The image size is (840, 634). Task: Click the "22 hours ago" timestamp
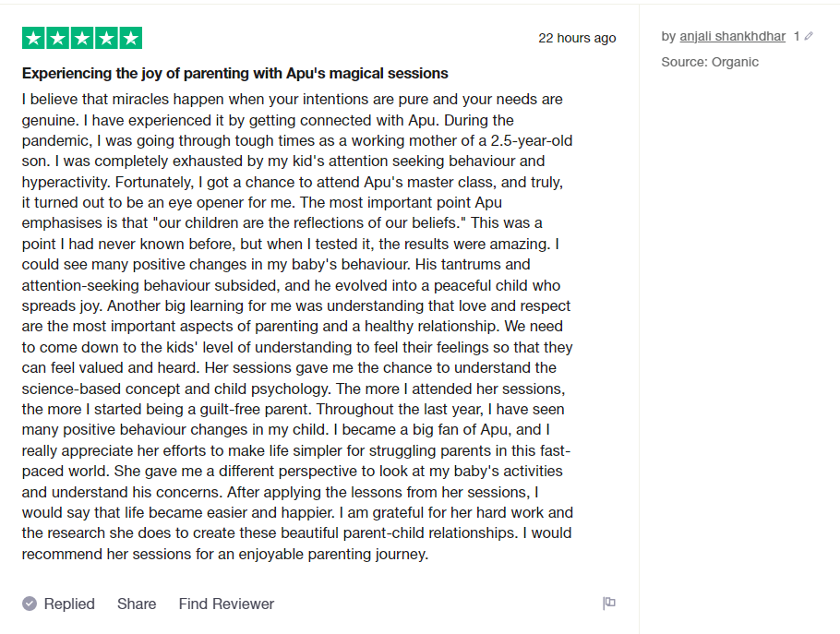tap(577, 38)
